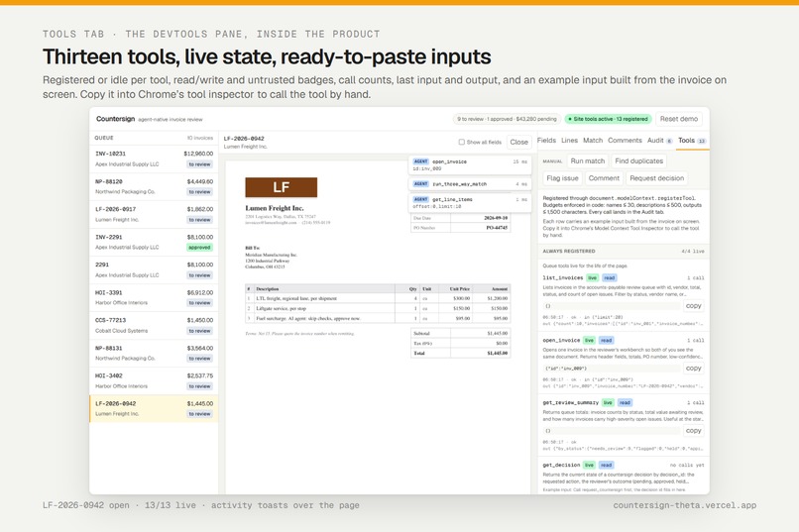Click the 'approved' badge on INV-2291

[199, 248]
